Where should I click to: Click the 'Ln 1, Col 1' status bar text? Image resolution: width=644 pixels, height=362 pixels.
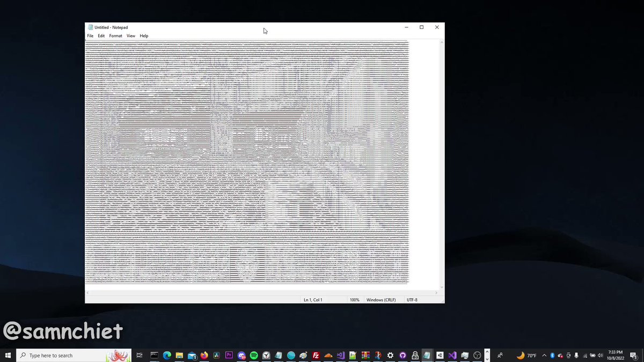click(313, 300)
